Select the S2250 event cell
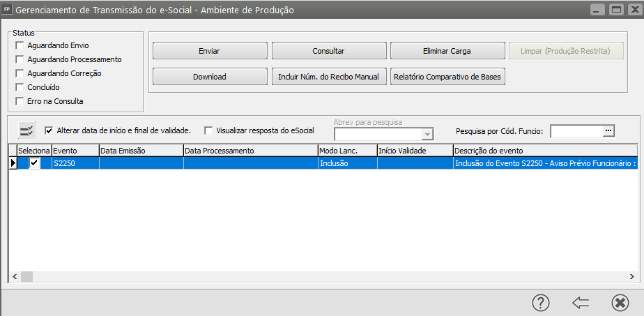The width and height of the screenshot is (644, 316). [75, 163]
